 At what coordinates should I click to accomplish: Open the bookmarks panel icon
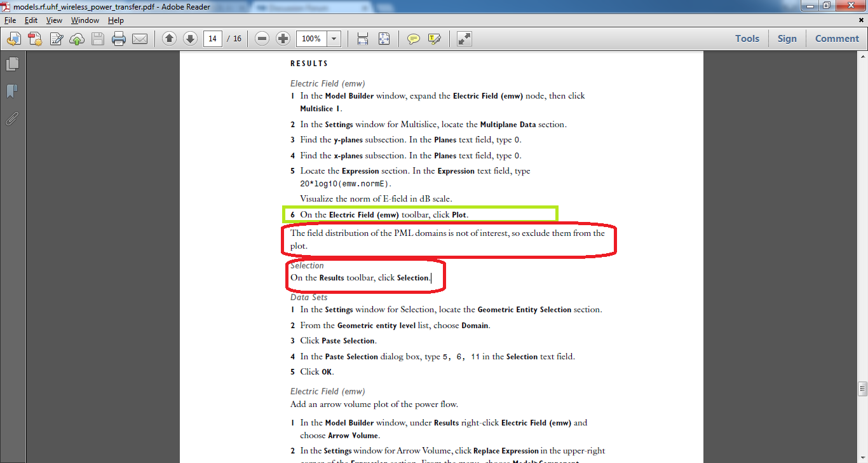[x=12, y=92]
